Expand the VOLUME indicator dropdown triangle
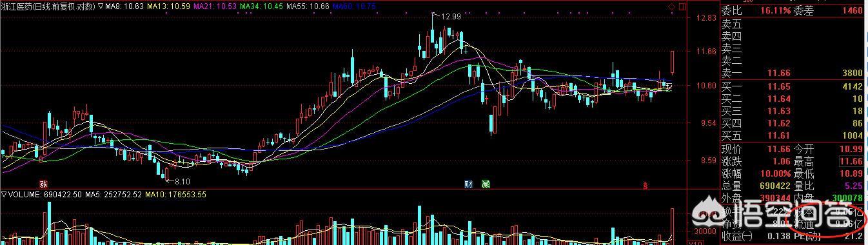This screenshot has width=868, height=245. point(4,193)
